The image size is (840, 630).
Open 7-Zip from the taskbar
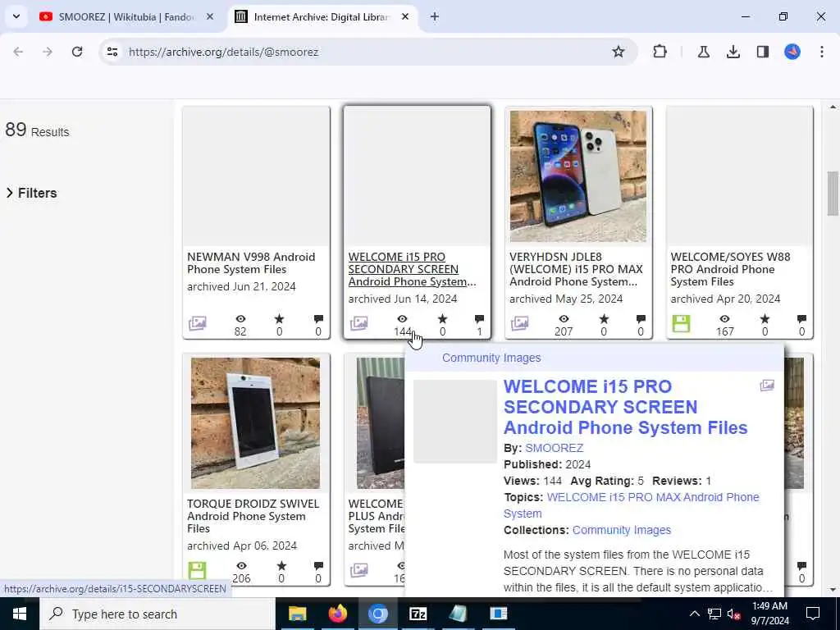[x=418, y=614]
